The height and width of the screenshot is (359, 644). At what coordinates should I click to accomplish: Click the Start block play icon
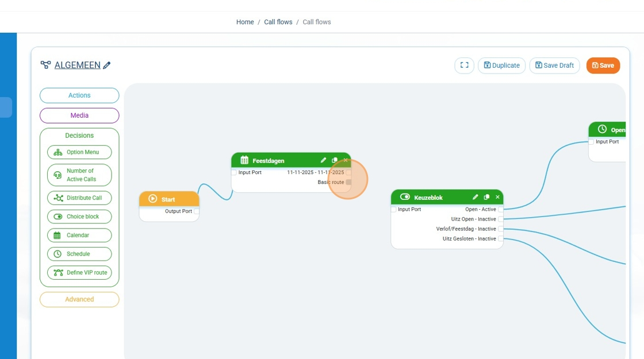point(152,199)
